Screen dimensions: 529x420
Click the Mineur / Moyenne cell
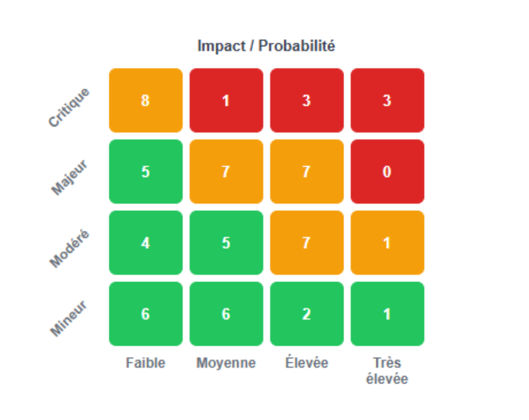226,314
